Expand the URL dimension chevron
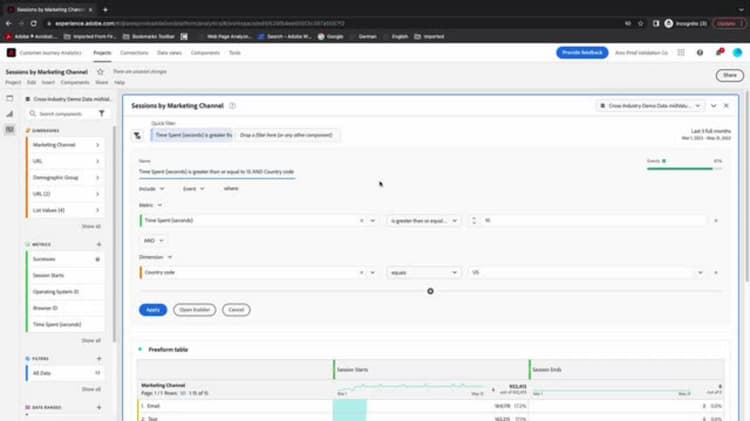Image resolution: width=750 pixels, height=421 pixels. point(98,161)
